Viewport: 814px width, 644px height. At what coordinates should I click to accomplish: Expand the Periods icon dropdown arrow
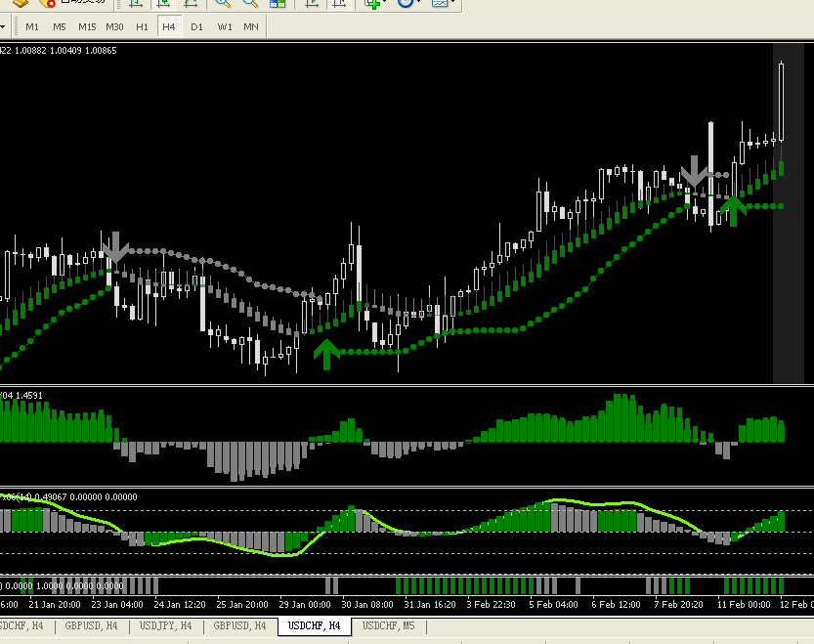coord(418,2)
